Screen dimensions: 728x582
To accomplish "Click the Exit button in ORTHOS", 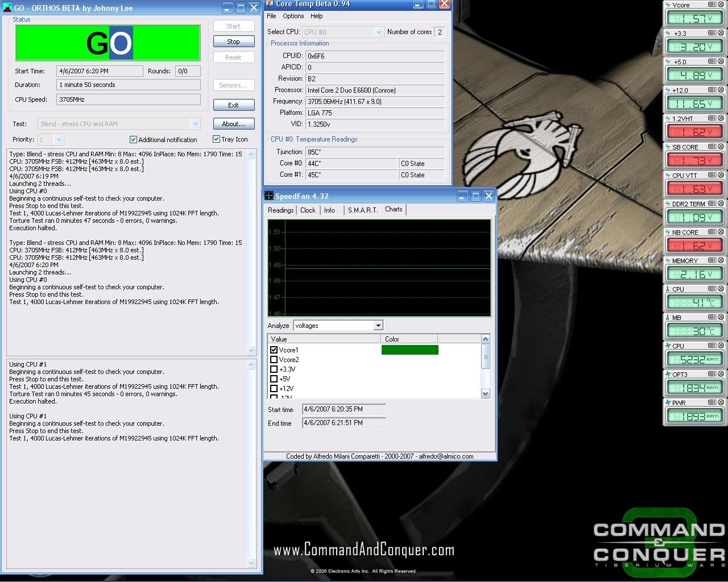I will (234, 105).
